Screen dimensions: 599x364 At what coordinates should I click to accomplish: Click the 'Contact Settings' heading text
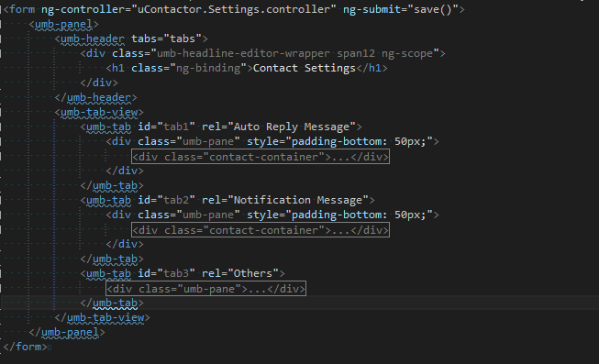click(x=304, y=68)
